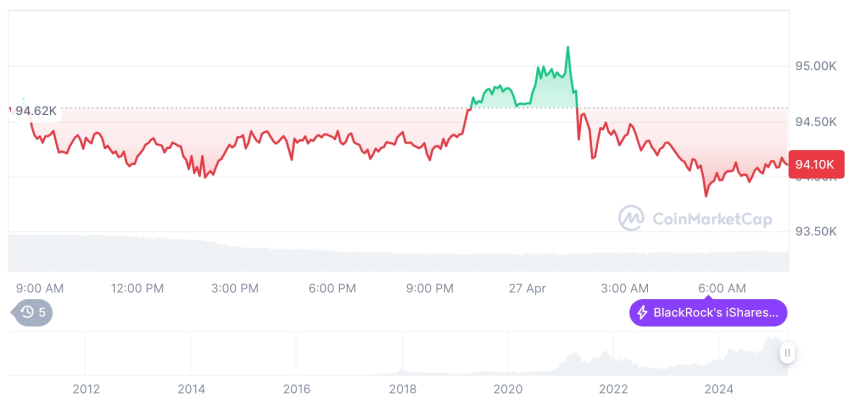The image size is (860, 401).
Task: Click the 94.62K opening price label
Action: pyautogui.click(x=35, y=111)
